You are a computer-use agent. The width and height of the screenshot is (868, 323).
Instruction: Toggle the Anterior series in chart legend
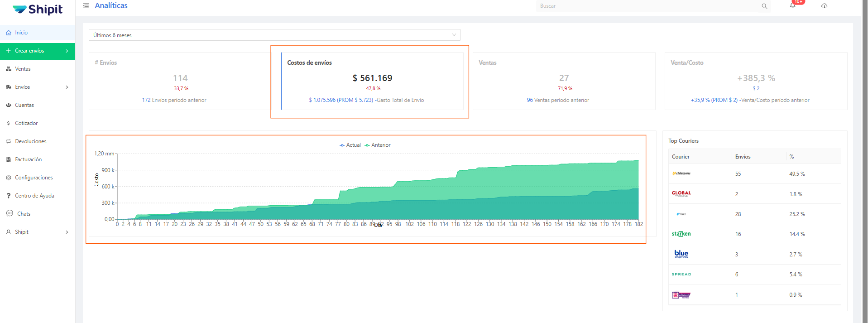coord(378,145)
